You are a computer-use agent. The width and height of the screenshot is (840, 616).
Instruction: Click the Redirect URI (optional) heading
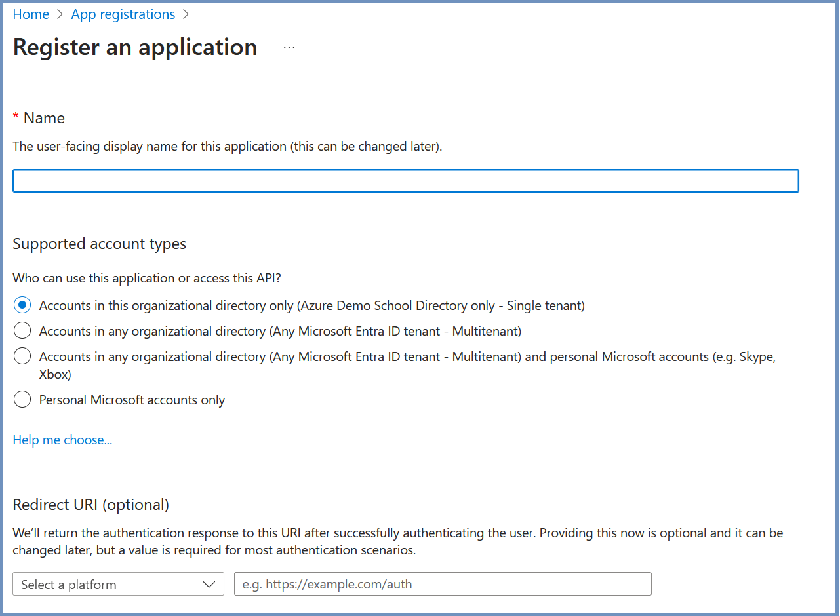coord(91,505)
